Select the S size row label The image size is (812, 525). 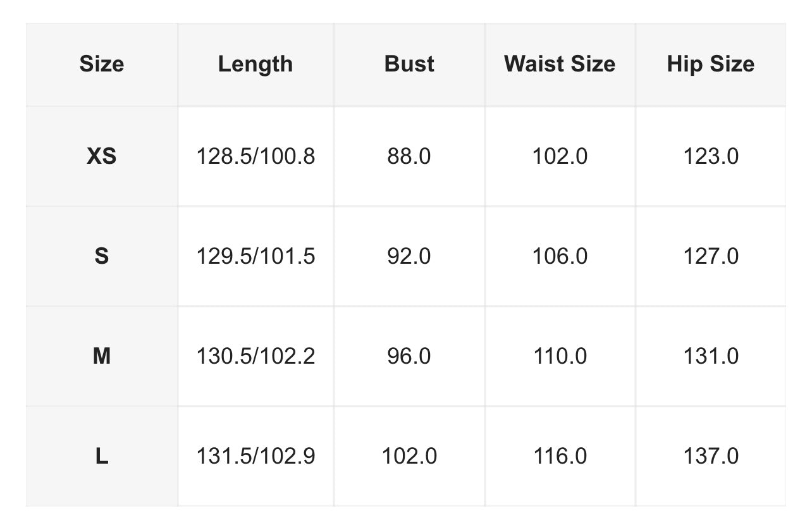pyautogui.click(x=101, y=256)
